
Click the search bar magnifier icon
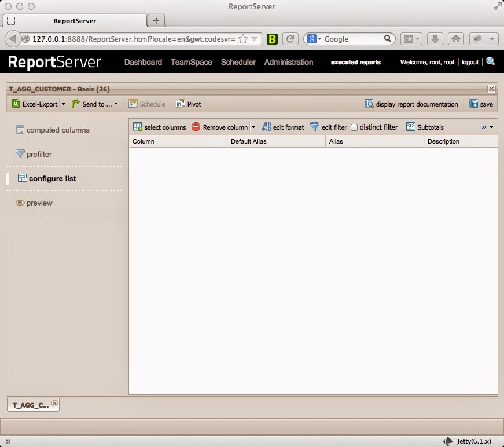click(388, 39)
